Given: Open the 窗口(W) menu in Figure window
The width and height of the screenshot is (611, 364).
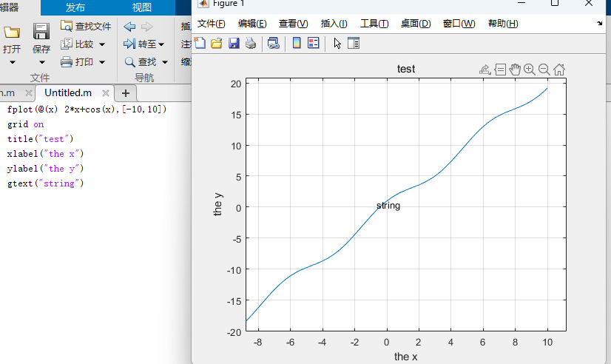Looking at the screenshot, I should click(459, 24).
